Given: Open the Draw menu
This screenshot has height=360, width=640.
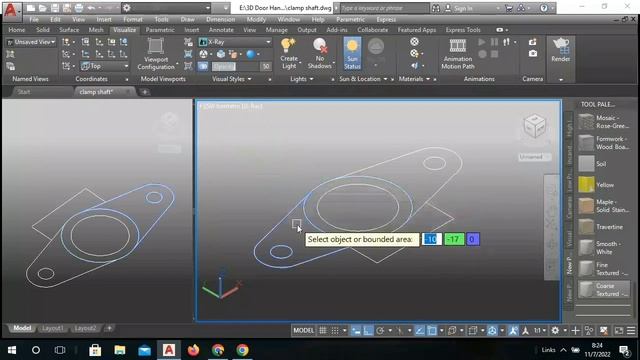Looking at the screenshot, I should pos(187,19).
